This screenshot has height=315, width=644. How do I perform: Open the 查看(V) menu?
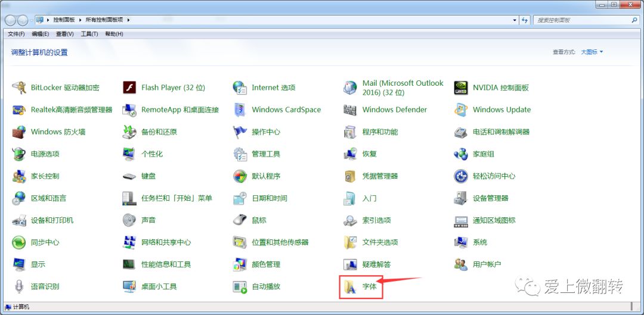tap(65, 34)
